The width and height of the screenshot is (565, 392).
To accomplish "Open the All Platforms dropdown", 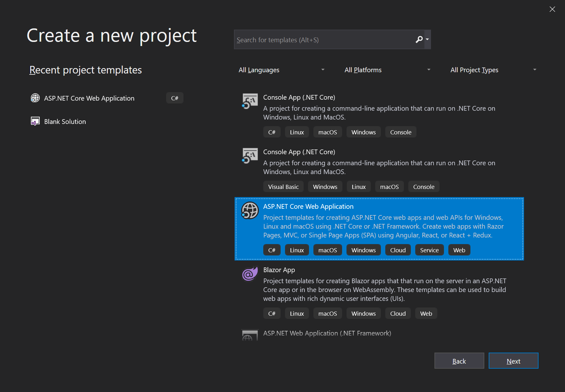I will pyautogui.click(x=387, y=70).
